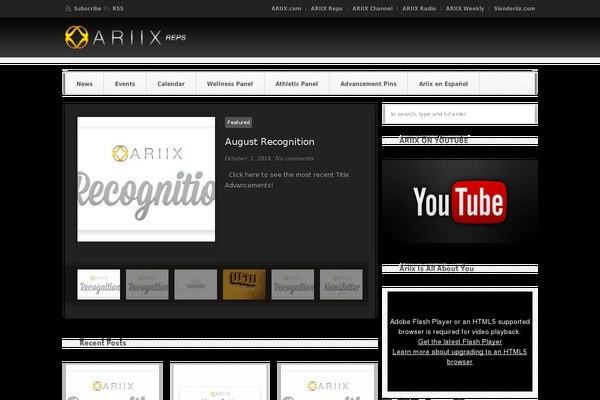Select the fifth slider thumbnail, a Recognition
The height and width of the screenshot is (400, 600).
click(x=293, y=284)
